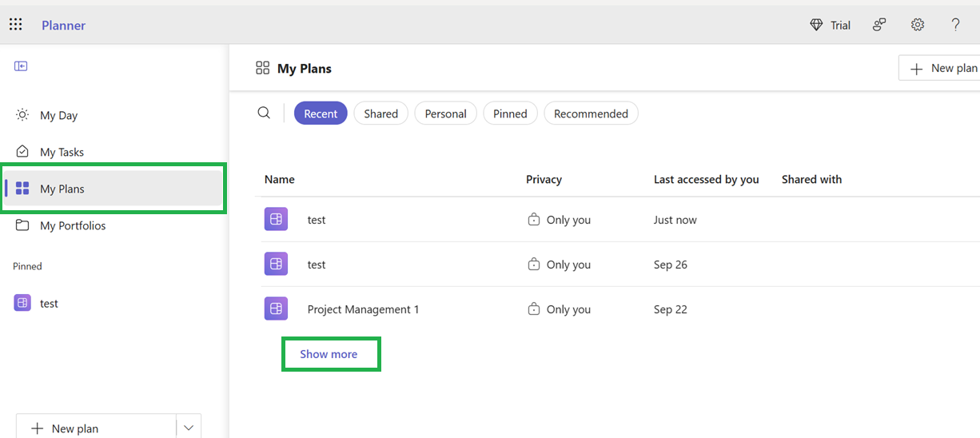Open test plan accessed Sep 26
Viewport: 980px width, 438px height.
pos(317,265)
